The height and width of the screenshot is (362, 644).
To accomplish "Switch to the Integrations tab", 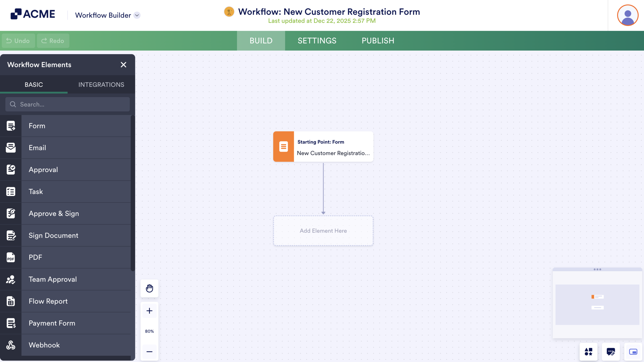I will pyautogui.click(x=101, y=85).
